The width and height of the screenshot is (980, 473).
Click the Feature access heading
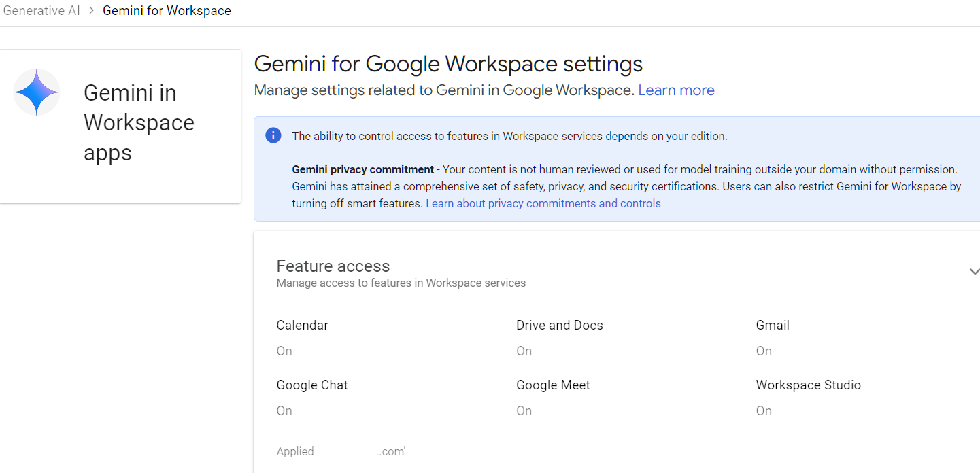point(333,266)
